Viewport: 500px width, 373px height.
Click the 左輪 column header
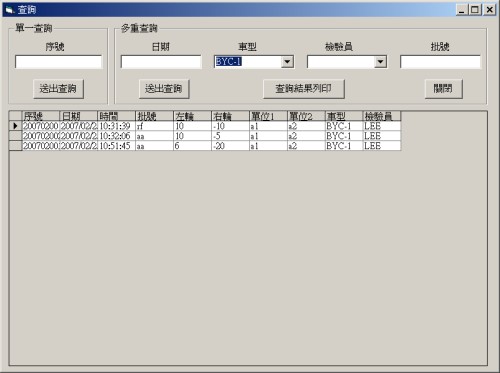tap(192, 116)
